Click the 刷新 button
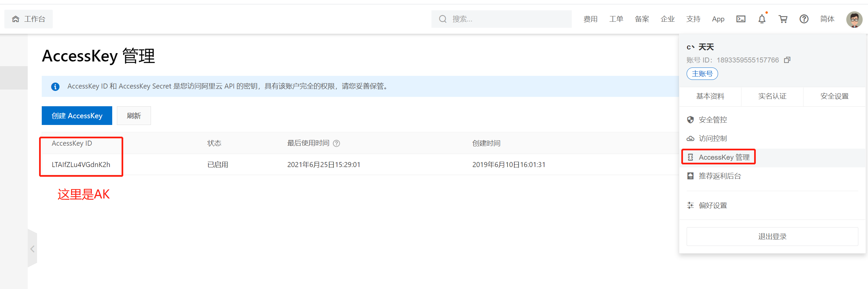 [x=134, y=116]
